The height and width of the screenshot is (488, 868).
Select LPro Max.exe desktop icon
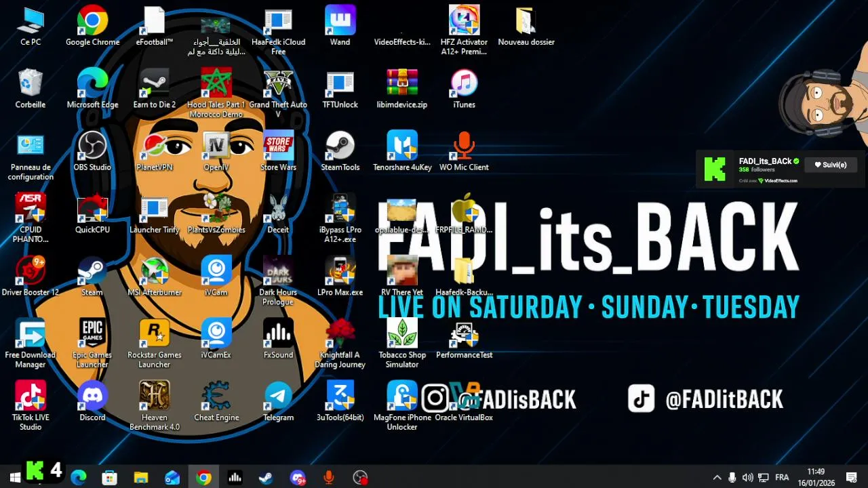pyautogui.click(x=340, y=277)
